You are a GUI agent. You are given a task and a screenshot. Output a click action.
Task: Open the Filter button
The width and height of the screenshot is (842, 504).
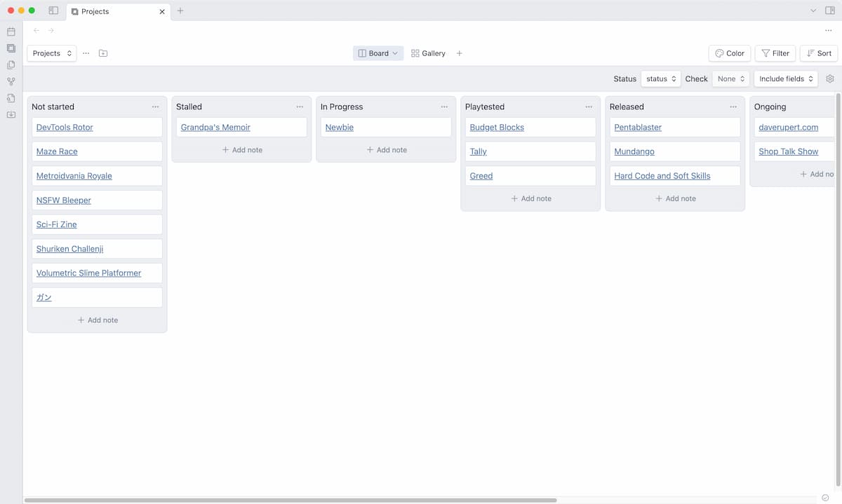pos(775,53)
